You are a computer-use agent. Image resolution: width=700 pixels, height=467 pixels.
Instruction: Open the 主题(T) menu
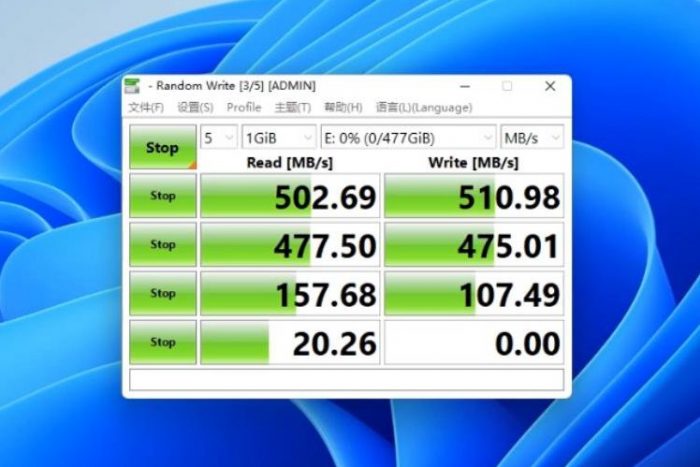292,107
